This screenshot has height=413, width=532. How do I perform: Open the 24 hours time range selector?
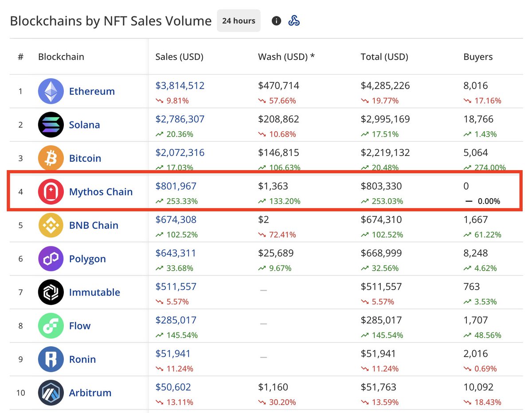pyautogui.click(x=239, y=21)
